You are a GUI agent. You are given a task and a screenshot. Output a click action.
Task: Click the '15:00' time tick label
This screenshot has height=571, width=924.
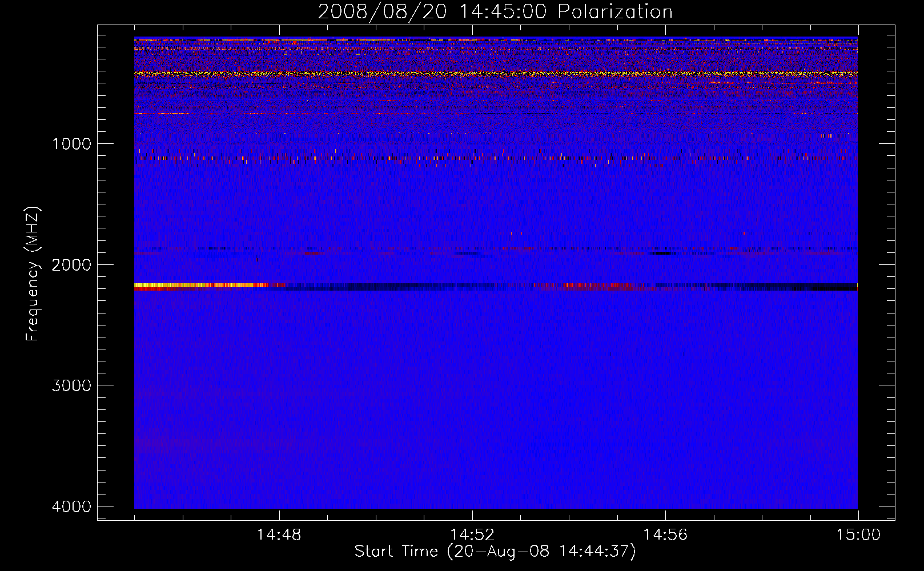click(858, 535)
